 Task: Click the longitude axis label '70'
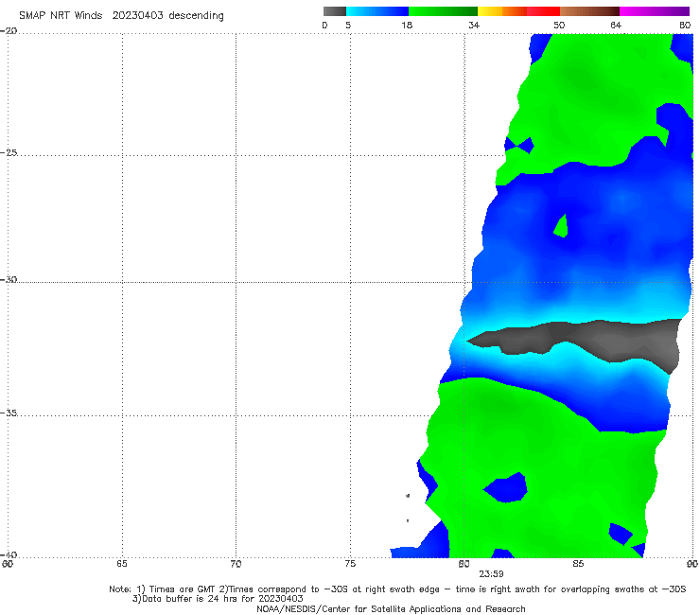pos(236,564)
